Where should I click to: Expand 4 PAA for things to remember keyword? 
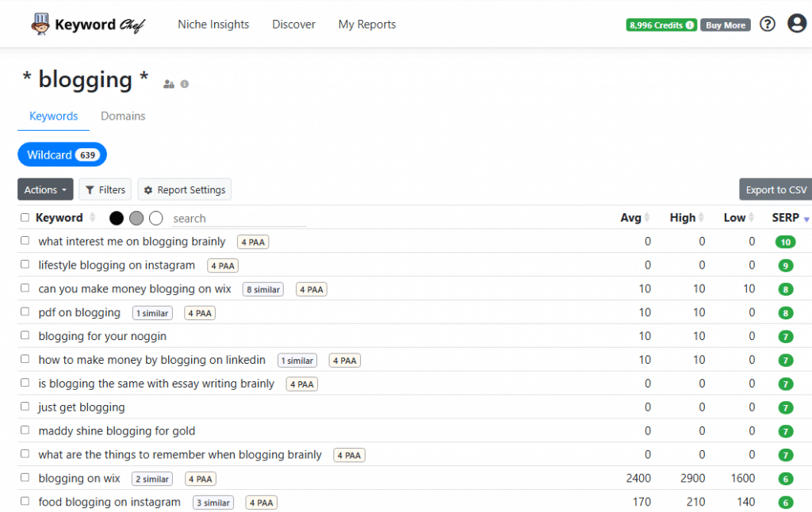click(349, 455)
